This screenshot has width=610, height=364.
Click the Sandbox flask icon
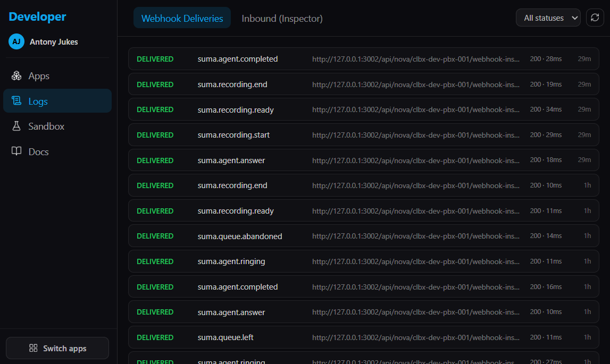16,126
